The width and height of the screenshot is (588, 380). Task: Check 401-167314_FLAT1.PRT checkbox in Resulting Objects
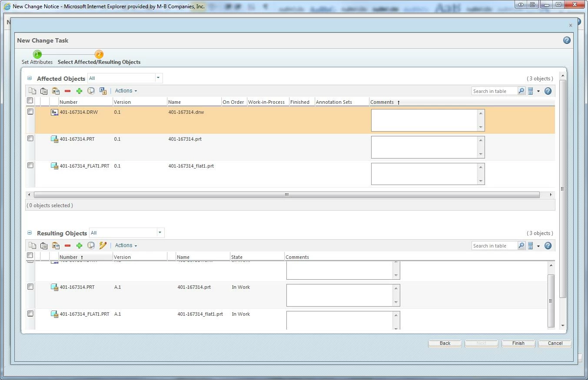pos(30,314)
